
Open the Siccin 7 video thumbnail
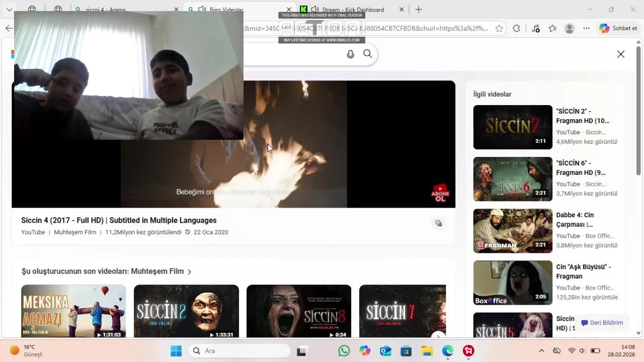pos(403,311)
